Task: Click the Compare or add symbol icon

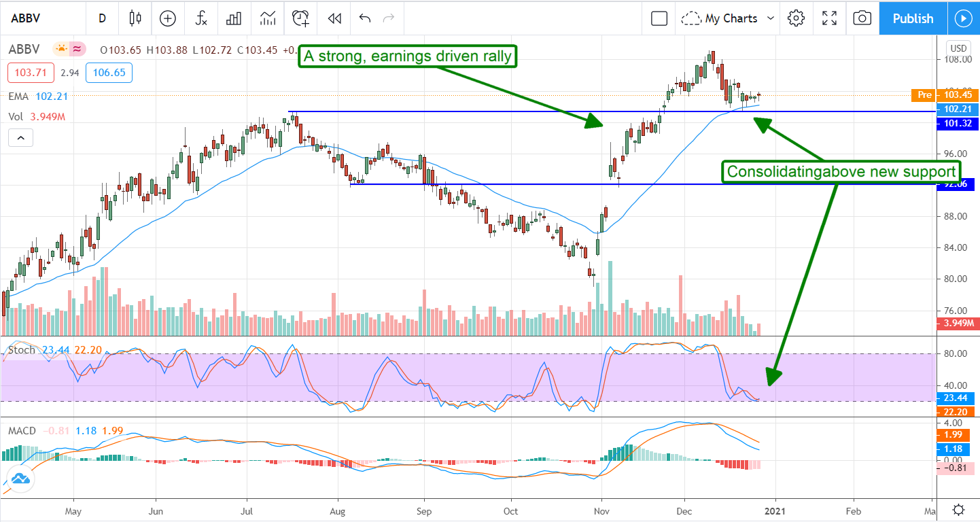Action: tap(167, 18)
